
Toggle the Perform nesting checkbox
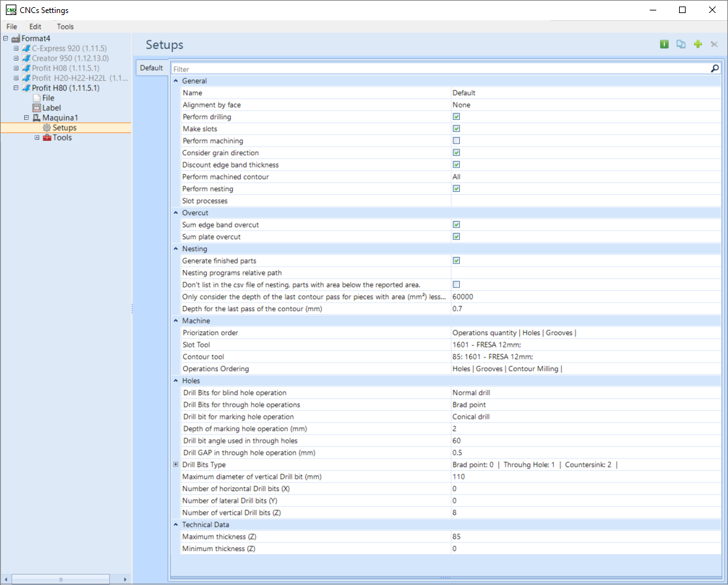457,188
